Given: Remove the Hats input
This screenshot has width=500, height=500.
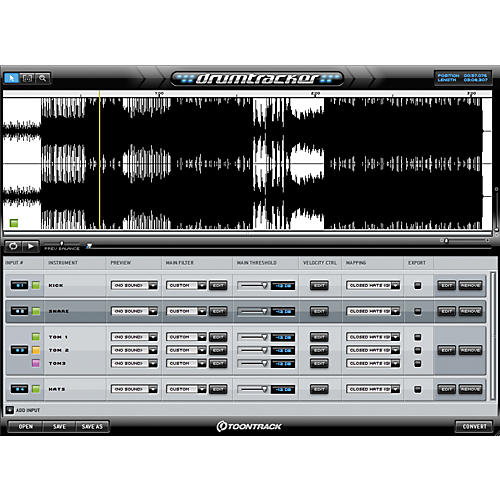Looking at the screenshot, I should click(x=470, y=389).
